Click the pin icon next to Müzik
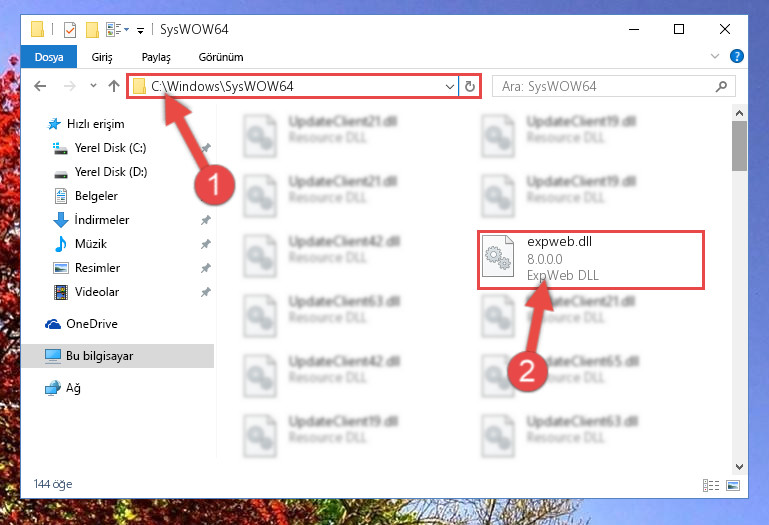 [x=205, y=244]
